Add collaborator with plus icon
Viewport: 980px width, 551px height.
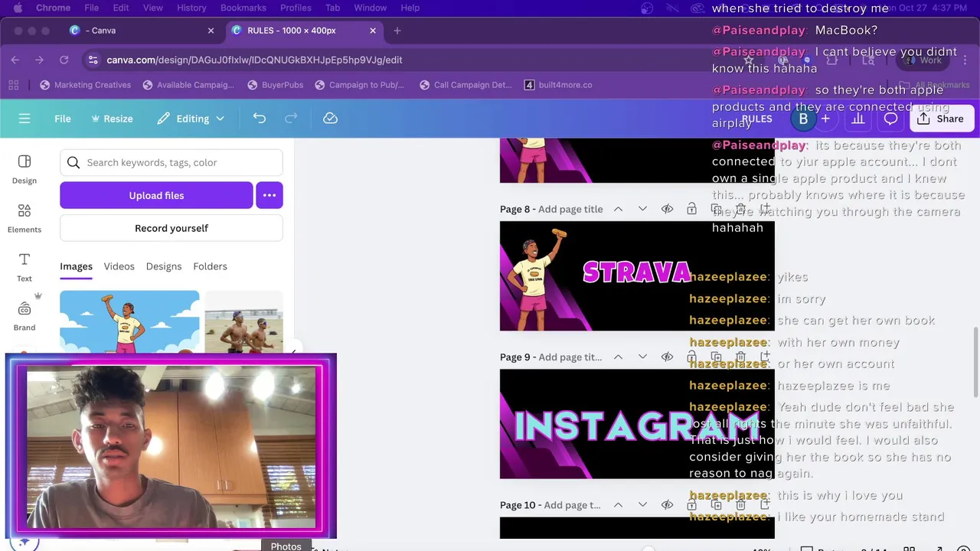[x=825, y=119]
